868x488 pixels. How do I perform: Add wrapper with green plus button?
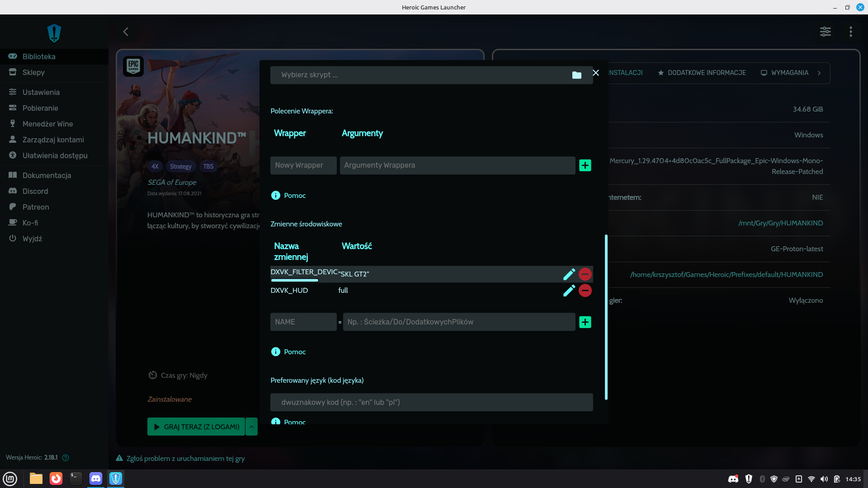point(585,165)
